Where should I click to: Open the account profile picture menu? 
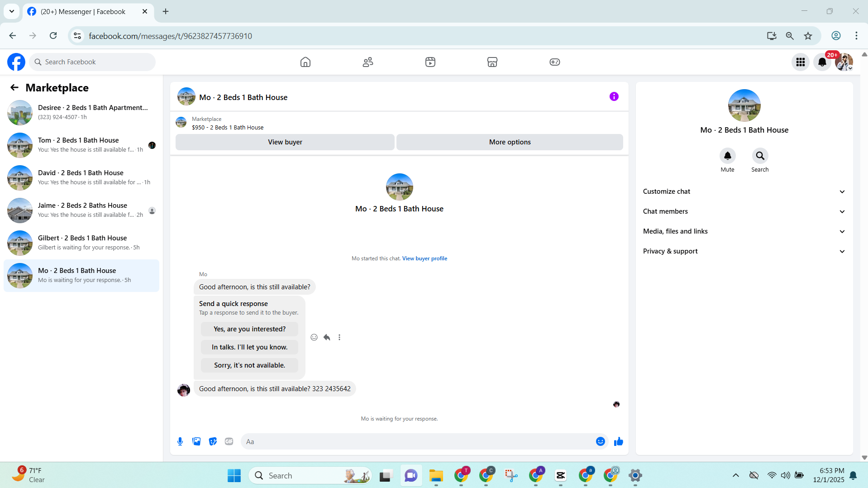coord(844,62)
